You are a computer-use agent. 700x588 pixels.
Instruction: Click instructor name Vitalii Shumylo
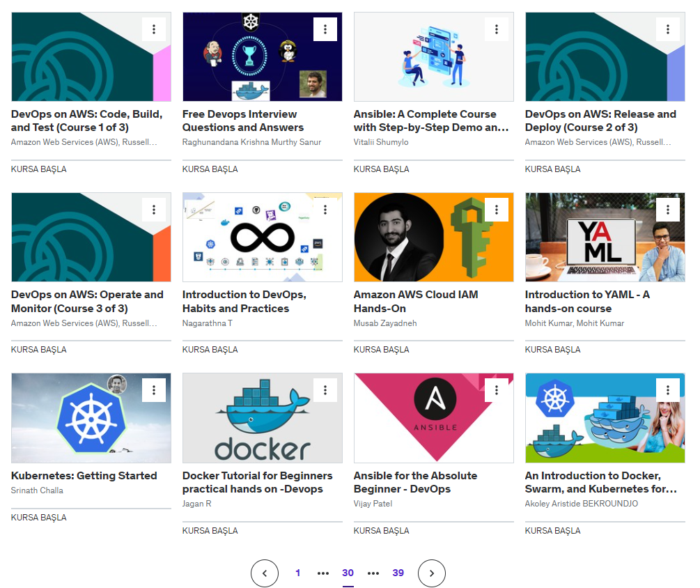pos(381,142)
